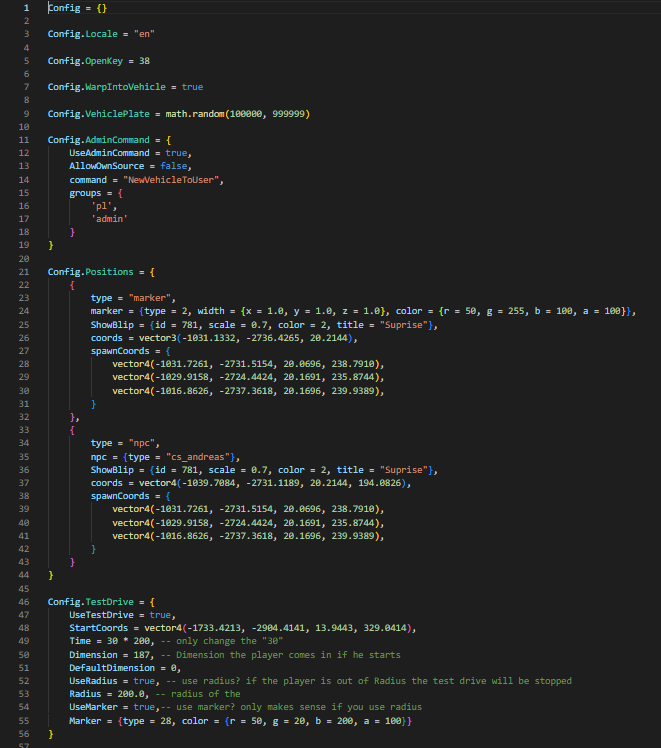Click the AllowOwnSource false value
The height and width of the screenshot is (748, 661).
pos(170,166)
